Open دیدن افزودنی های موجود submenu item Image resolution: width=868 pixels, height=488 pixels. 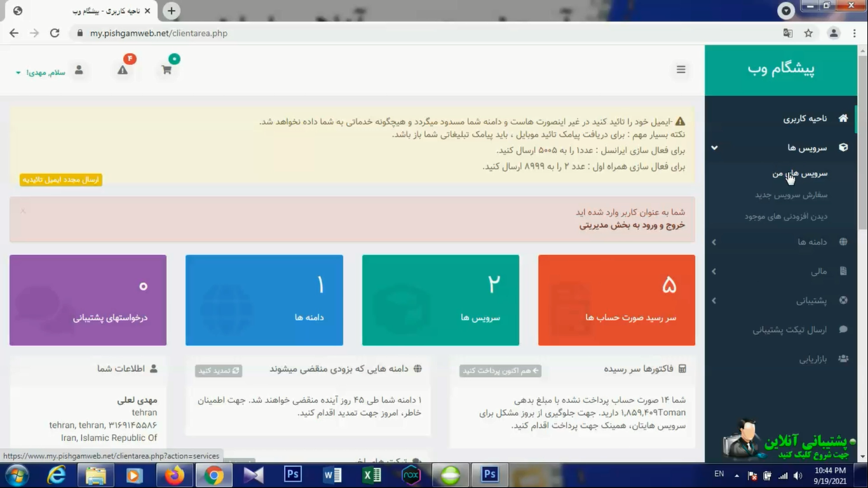[786, 217]
